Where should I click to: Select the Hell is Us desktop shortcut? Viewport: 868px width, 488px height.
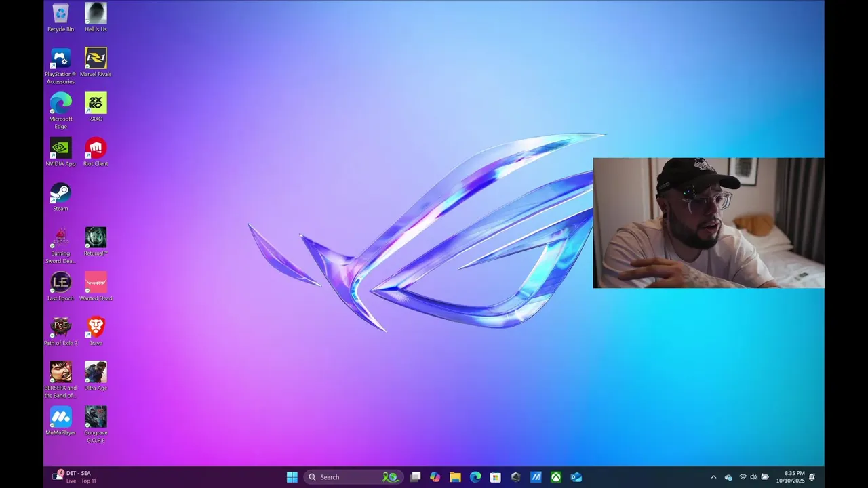click(96, 18)
